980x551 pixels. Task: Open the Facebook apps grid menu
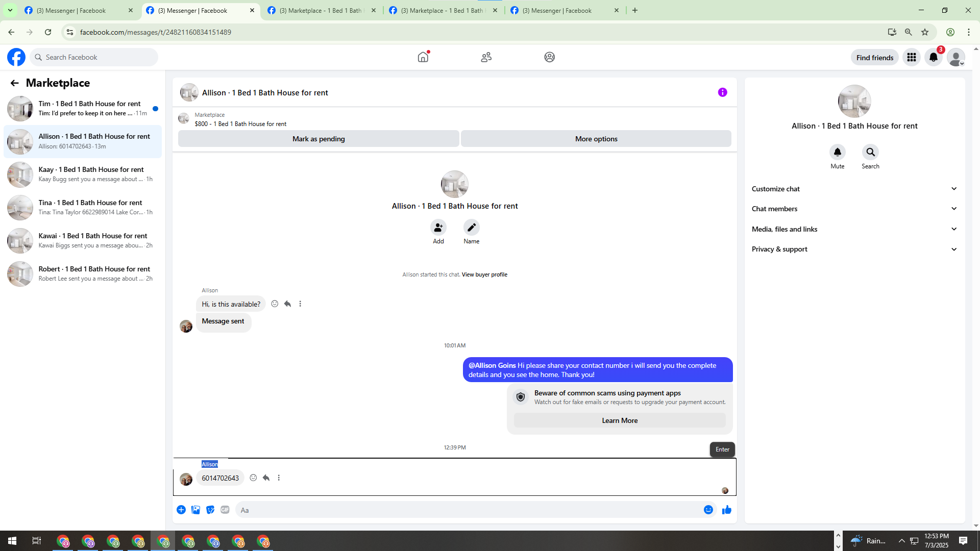911,57
